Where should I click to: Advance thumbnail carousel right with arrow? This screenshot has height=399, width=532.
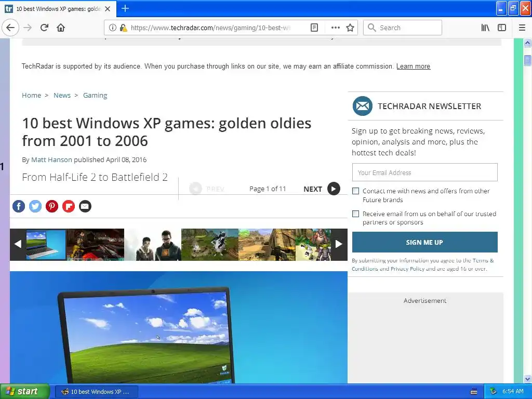pyautogui.click(x=339, y=244)
